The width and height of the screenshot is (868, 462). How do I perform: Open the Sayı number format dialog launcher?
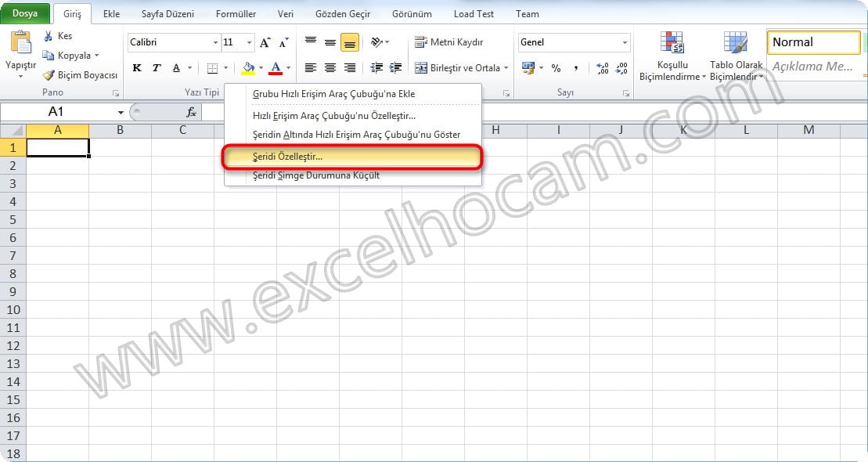pos(625,94)
